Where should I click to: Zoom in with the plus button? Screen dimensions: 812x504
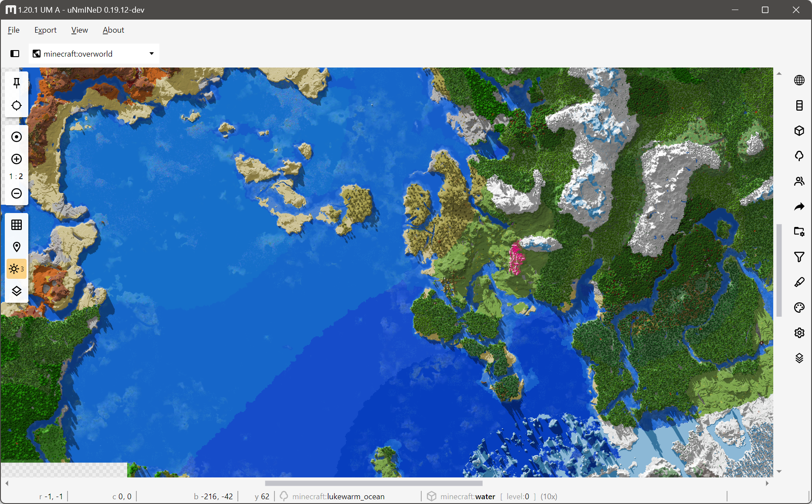click(x=16, y=159)
